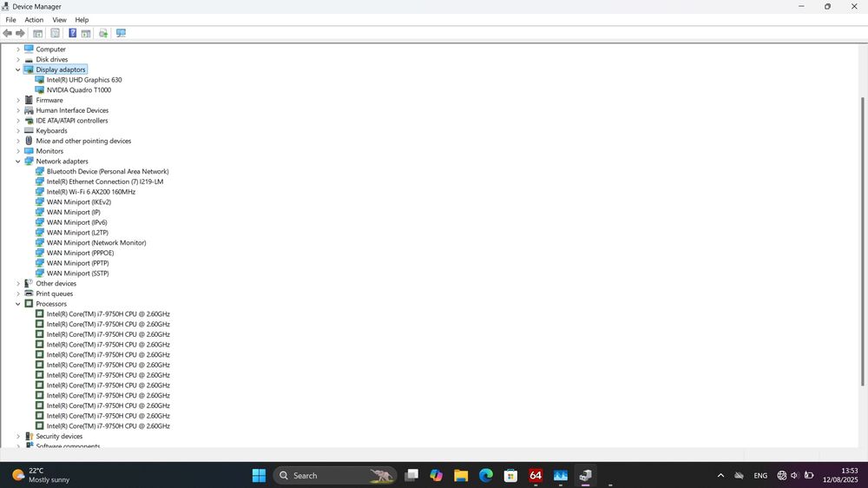Image resolution: width=868 pixels, height=488 pixels.
Task: Select Intel(R) Ethernet Connection (7) I219-LM
Action: click(105, 181)
